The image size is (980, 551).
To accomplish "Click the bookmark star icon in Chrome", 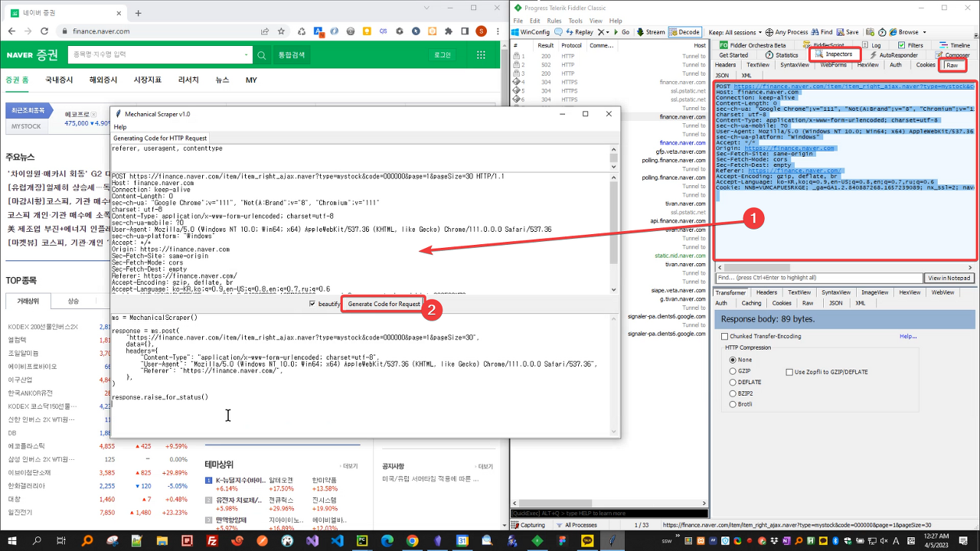I will coord(282,31).
